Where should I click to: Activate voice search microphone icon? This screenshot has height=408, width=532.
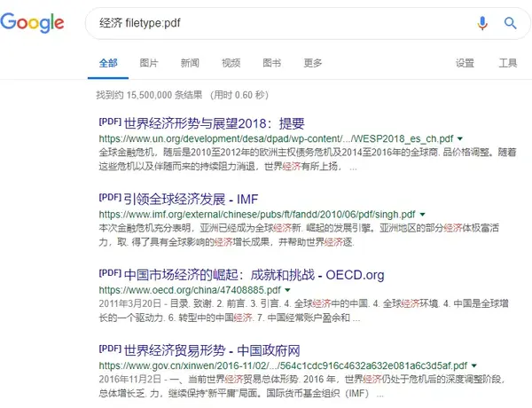pos(482,23)
